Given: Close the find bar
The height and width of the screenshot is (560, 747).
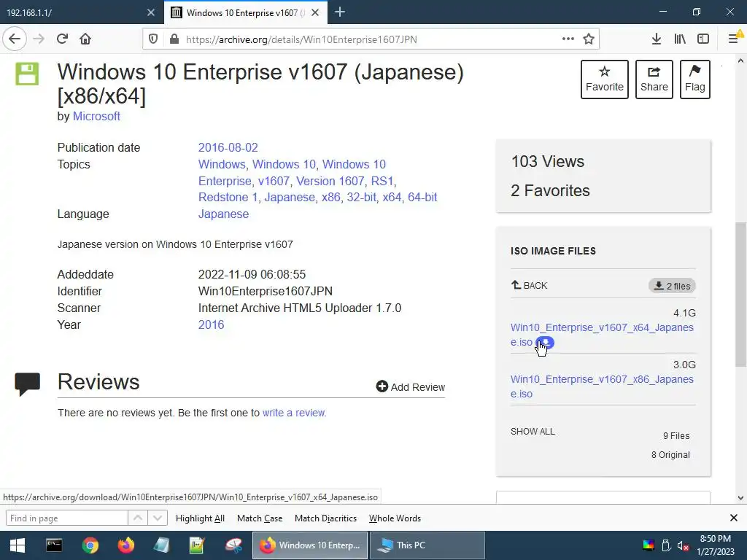Looking at the screenshot, I should coord(734,518).
